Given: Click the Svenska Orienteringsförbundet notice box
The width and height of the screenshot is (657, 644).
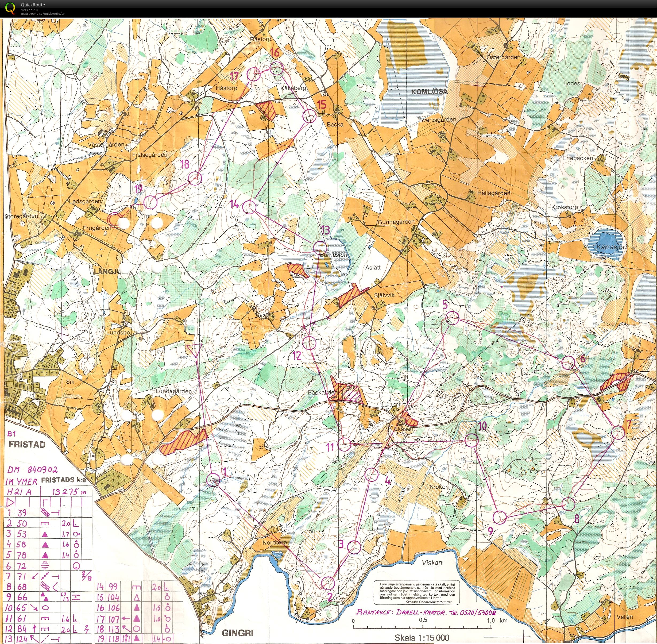Looking at the screenshot, I should click(417, 593).
